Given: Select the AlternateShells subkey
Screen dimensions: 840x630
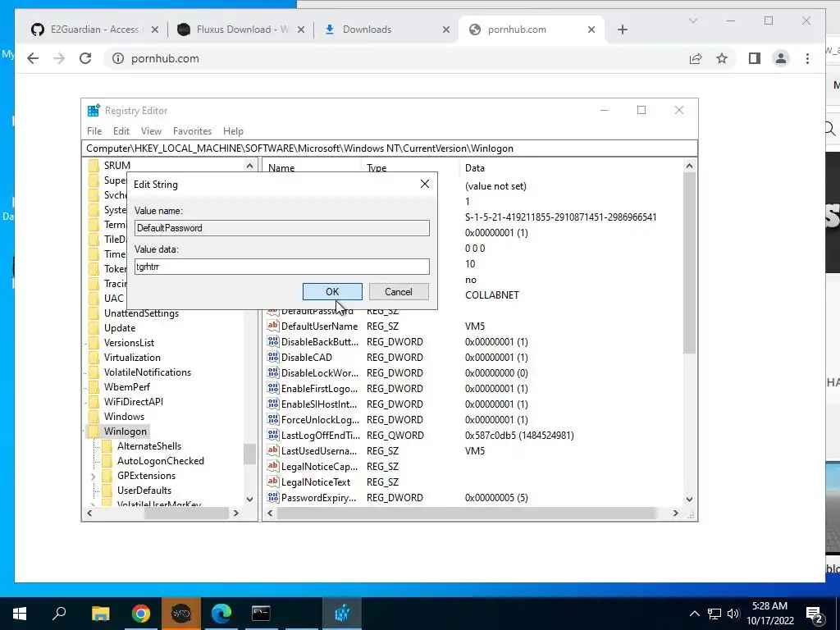Looking at the screenshot, I should tap(149, 445).
